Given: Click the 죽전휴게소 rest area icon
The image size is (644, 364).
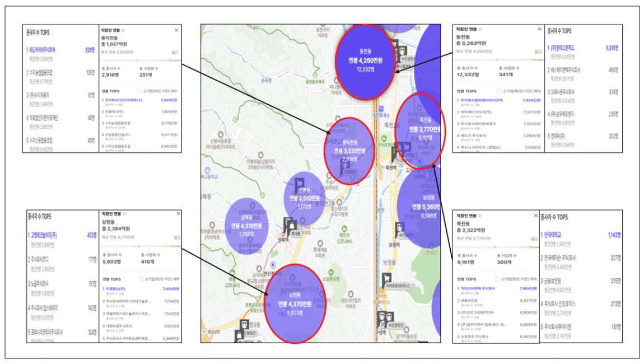Looking at the screenshot, I should [381, 109].
